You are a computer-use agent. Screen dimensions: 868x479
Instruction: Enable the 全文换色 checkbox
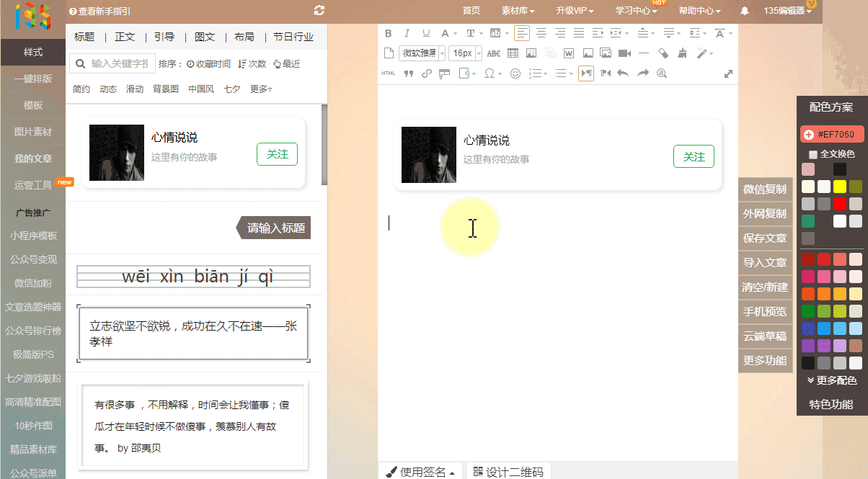(x=813, y=154)
